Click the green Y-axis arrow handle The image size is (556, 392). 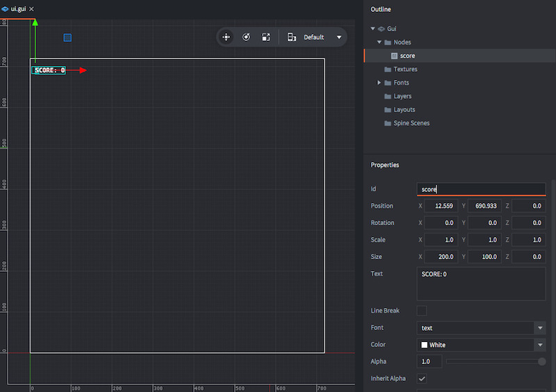click(x=35, y=22)
